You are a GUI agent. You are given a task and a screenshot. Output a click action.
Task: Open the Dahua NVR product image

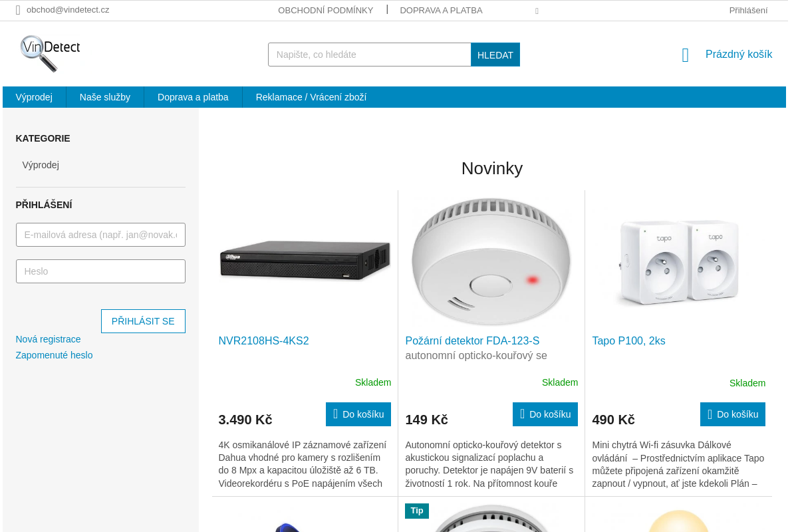point(305,259)
